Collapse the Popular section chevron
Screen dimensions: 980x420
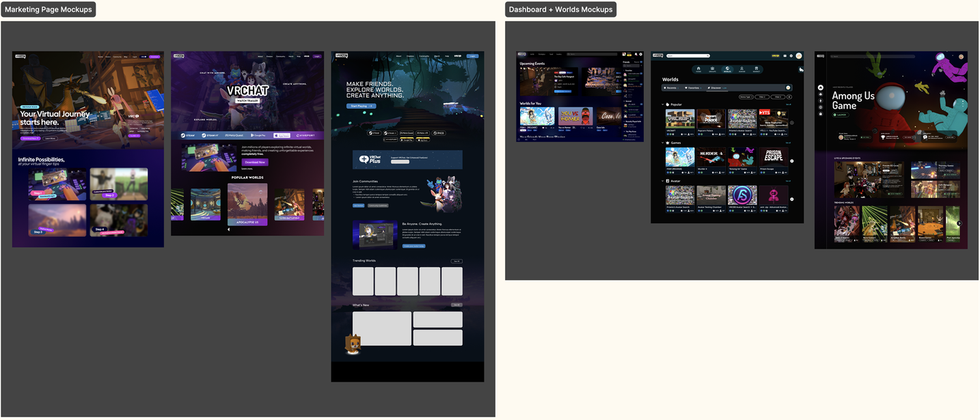pos(663,104)
